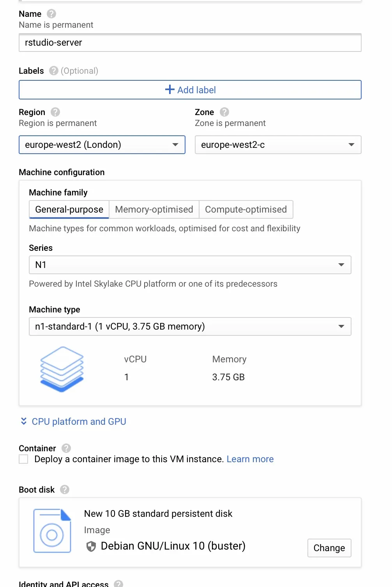Show the Zone help question icon
The height and width of the screenshot is (587, 392).
point(224,112)
